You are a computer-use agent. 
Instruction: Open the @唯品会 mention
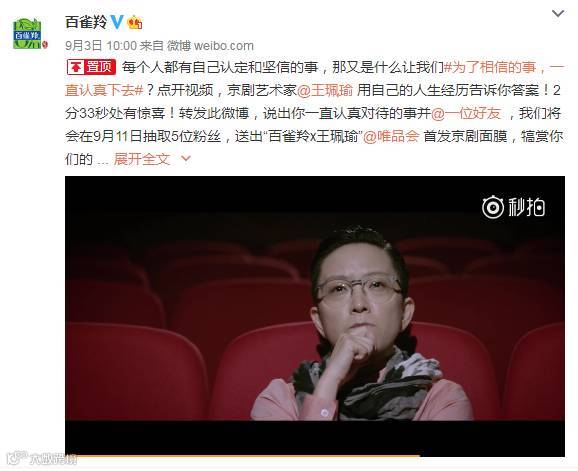click(391, 136)
